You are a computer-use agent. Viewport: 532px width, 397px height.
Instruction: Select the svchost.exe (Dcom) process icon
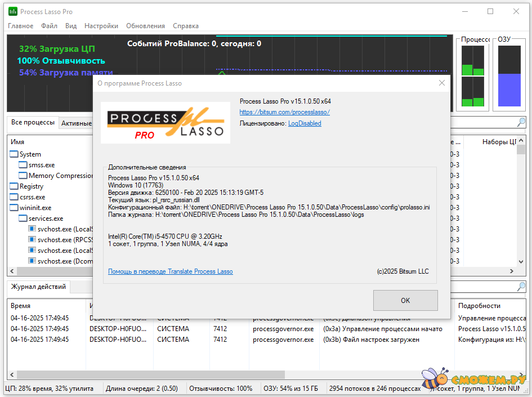click(x=32, y=261)
